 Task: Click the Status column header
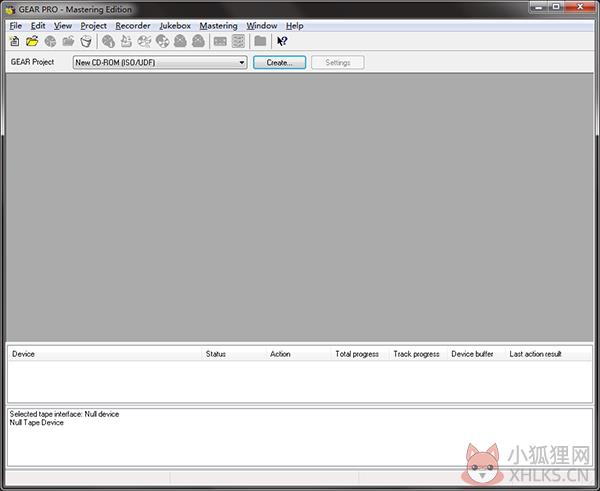(x=233, y=354)
